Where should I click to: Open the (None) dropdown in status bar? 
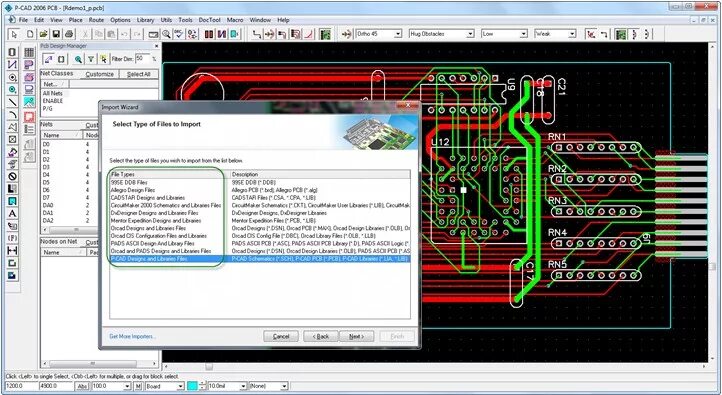[284, 386]
